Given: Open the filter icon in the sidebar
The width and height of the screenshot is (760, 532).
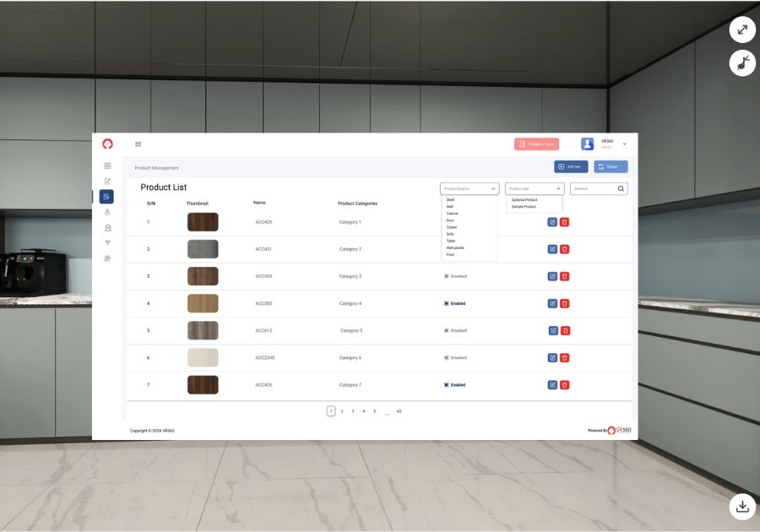Looking at the screenshot, I should pos(107,242).
